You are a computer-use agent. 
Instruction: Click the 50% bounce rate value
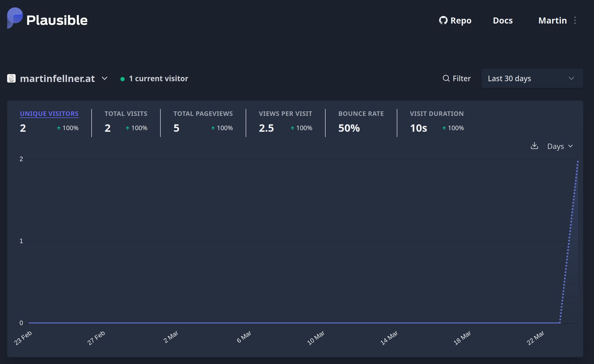point(349,128)
